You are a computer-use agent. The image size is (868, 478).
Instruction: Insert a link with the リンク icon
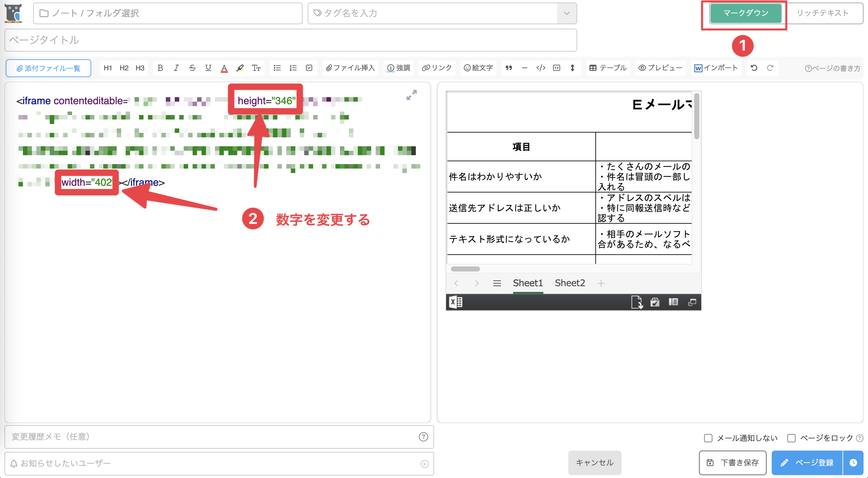pos(437,68)
